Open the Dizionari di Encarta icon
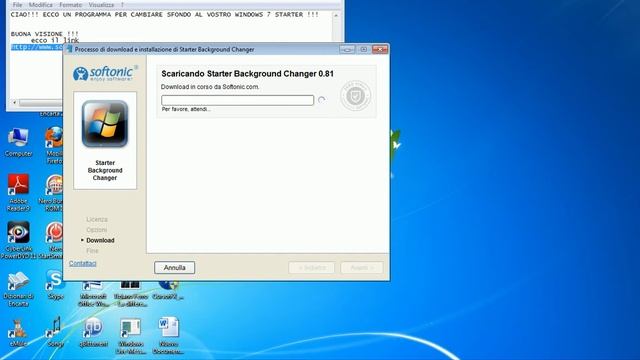This screenshot has height=360, width=640. (18, 289)
